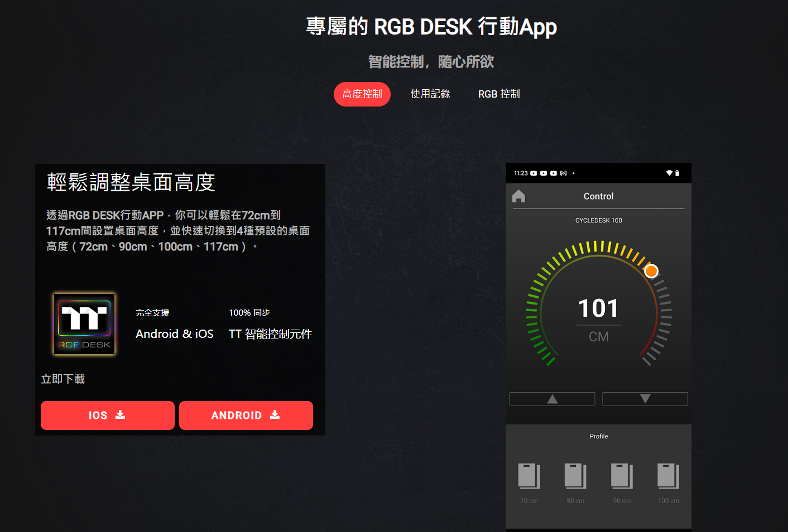
Task: Lower desk with the down arrow button
Action: pos(645,399)
